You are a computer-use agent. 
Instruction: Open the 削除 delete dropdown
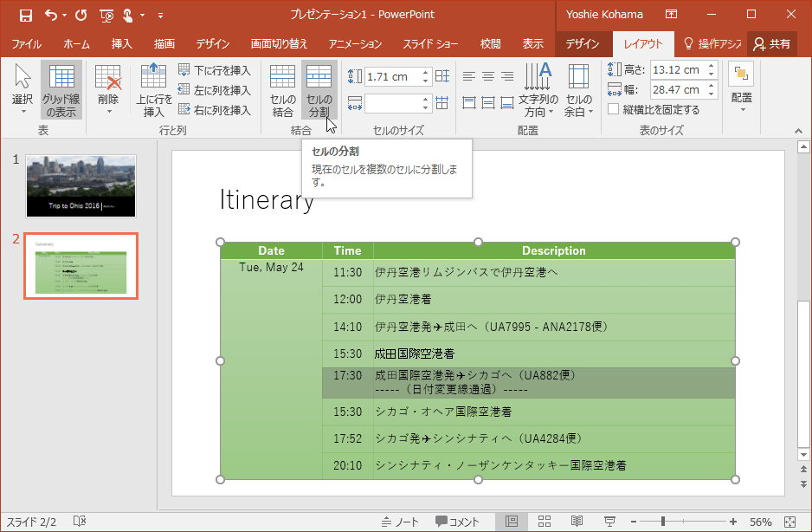click(108, 90)
